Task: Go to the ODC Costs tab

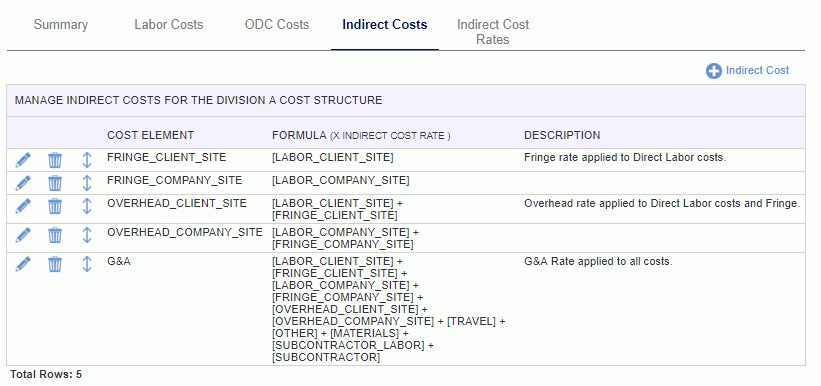Action: [277, 25]
